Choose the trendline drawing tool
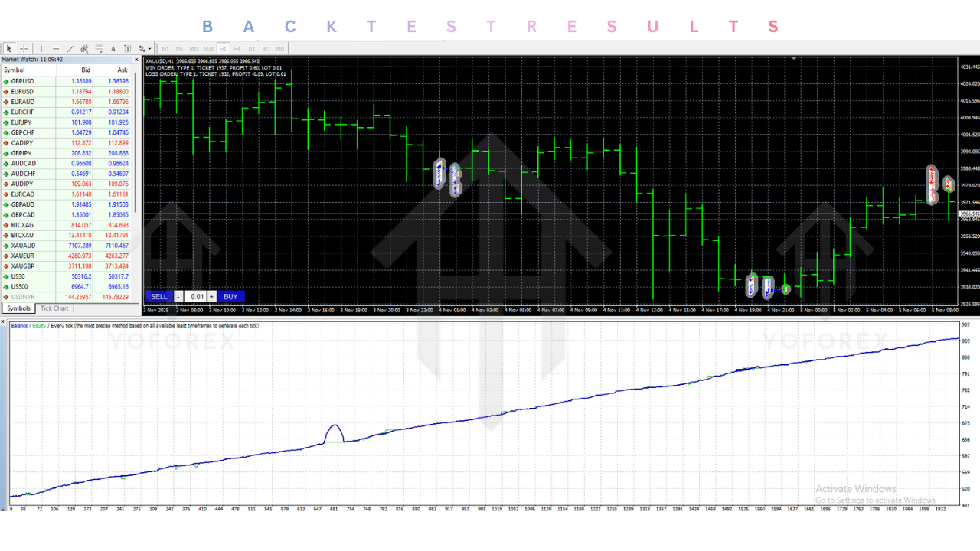The width and height of the screenshot is (980, 551). click(70, 48)
